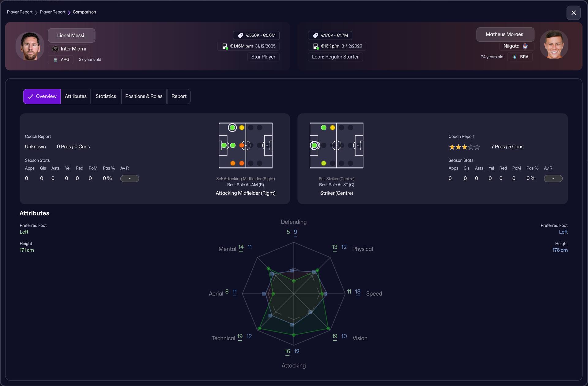Screen dimensions: 588x386
Task: Click the Defending axis label on radar
Action: (294, 222)
